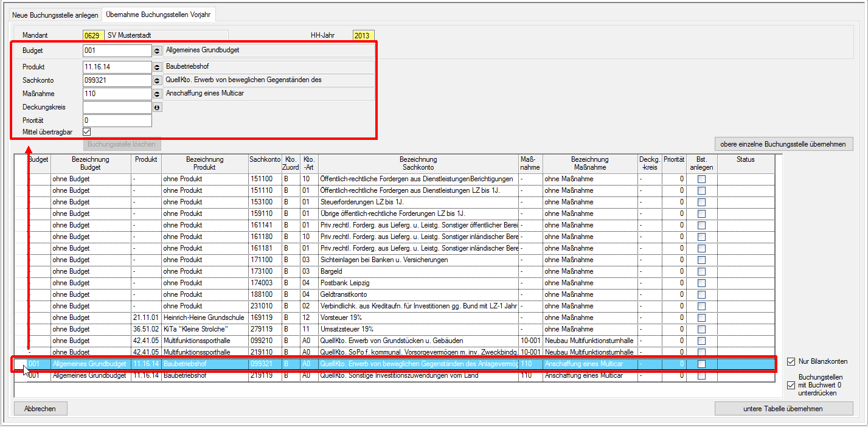Image resolution: width=868 pixels, height=427 pixels.
Task: Focus the empty Deckungskreis text field
Action: pyautogui.click(x=117, y=108)
